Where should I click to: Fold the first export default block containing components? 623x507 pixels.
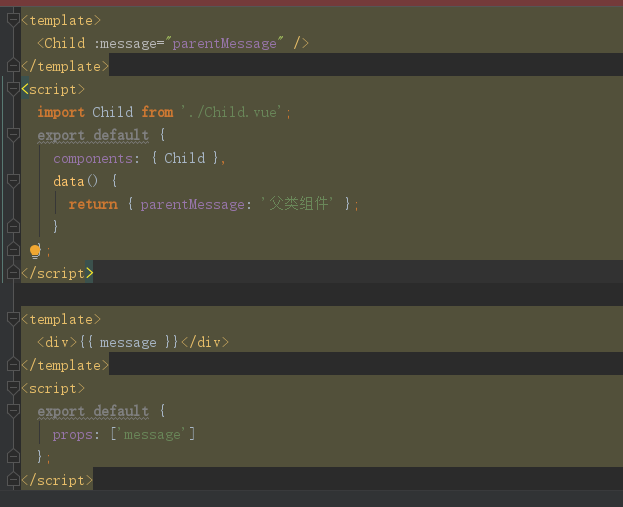coord(13,135)
